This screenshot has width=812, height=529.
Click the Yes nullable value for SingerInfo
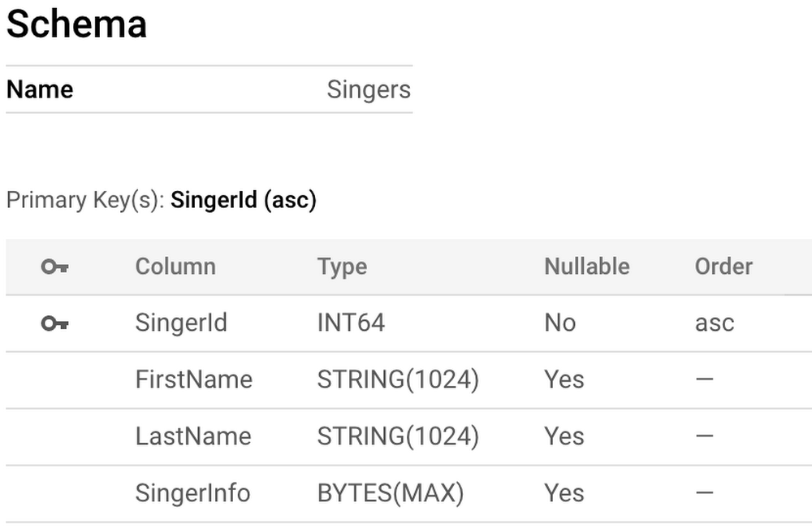coord(564,492)
